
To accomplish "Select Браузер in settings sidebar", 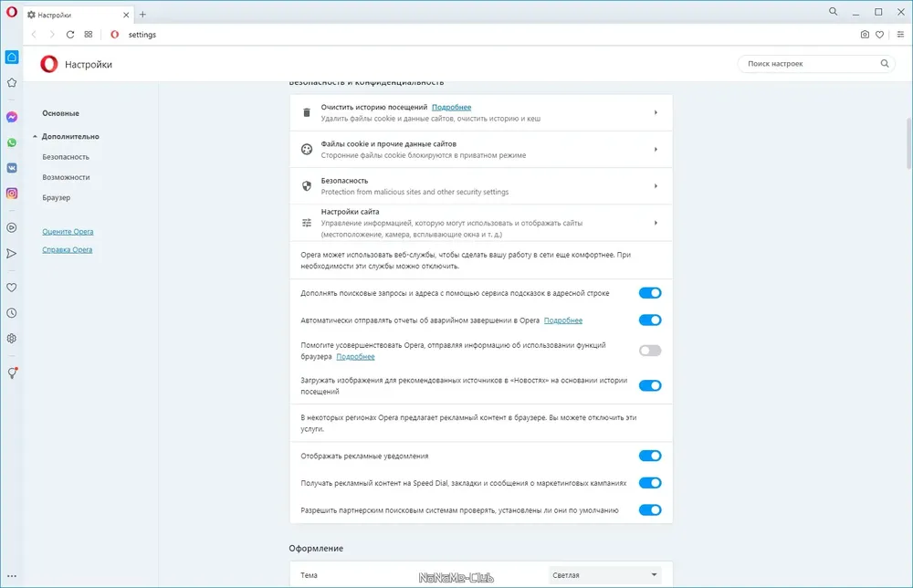I will [x=56, y=197].
